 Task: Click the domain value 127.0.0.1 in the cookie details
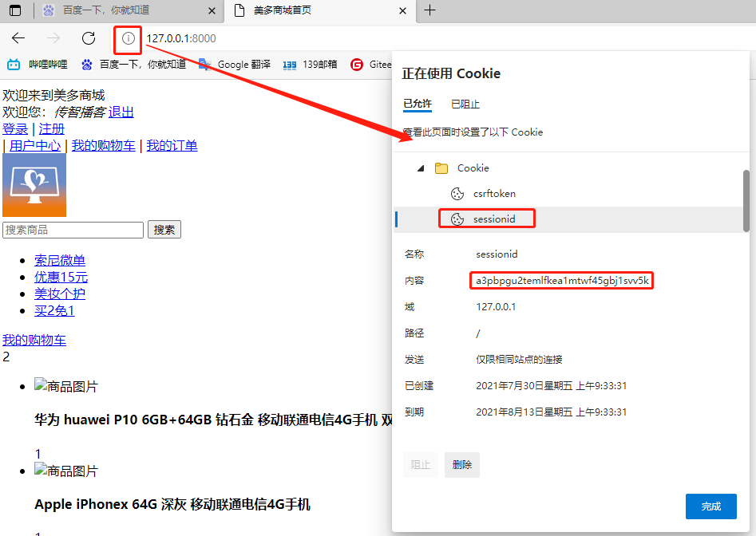(x=496, y=307)
